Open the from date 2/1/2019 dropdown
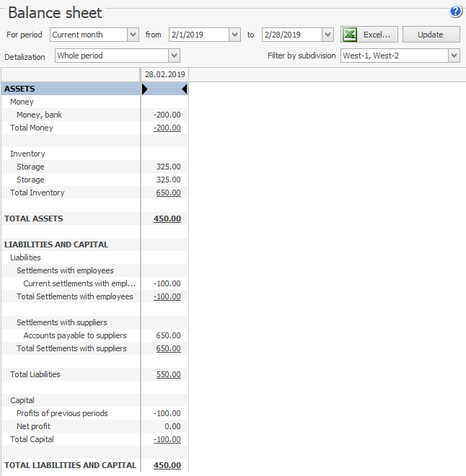 click(234, 35)
